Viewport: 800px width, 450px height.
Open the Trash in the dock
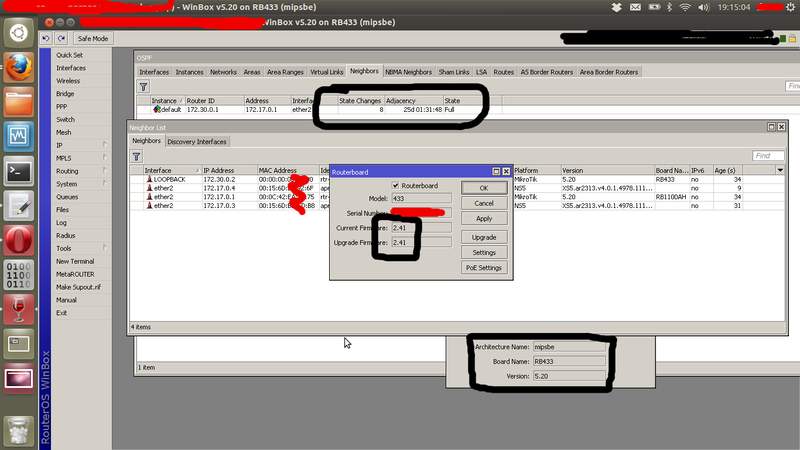(19, 429)
